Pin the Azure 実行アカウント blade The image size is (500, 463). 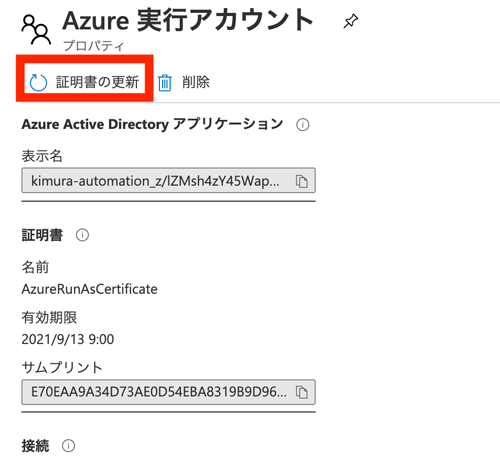click(351, 21)
